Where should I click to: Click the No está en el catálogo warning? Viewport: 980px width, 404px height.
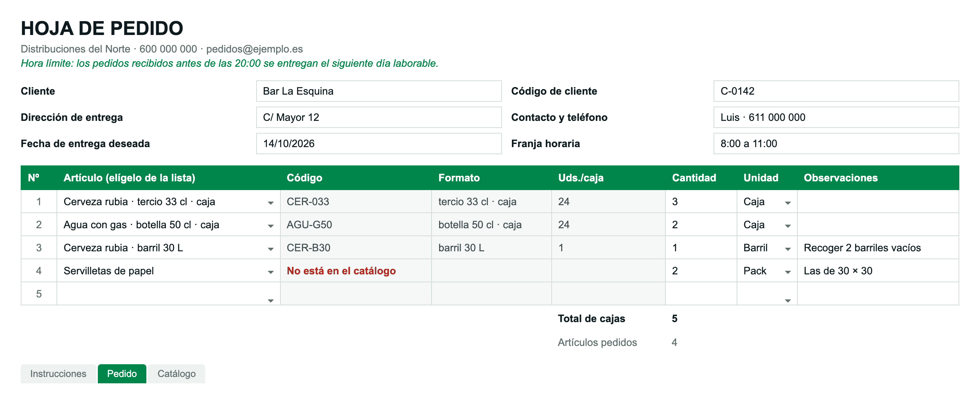point(341,271)
